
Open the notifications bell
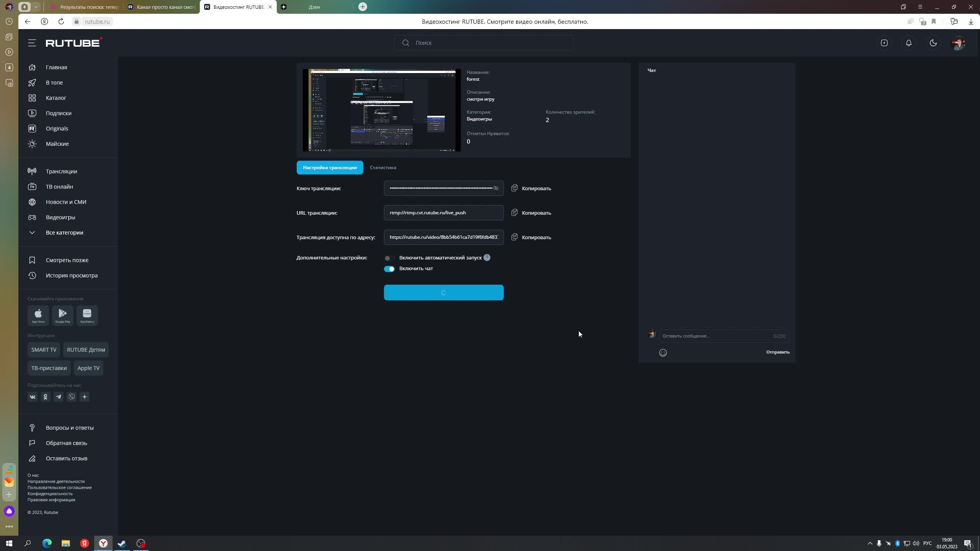[x=908, y=43]
